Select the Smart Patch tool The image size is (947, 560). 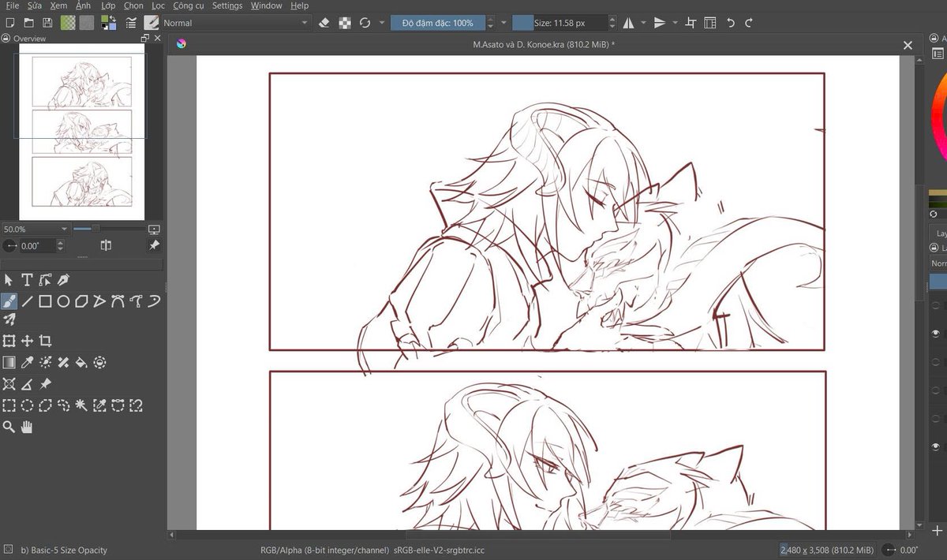pyautogui.click(x=63, y=362)
